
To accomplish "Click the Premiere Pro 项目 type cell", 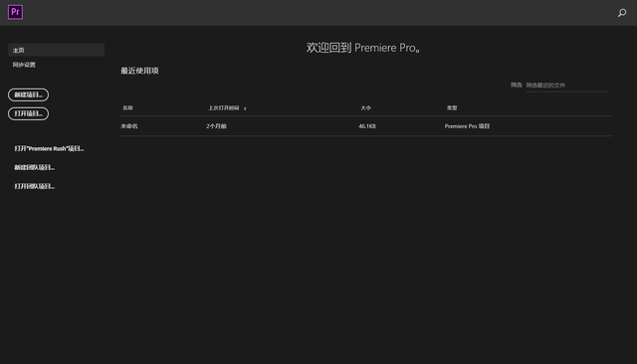I will tap(467, 126).
